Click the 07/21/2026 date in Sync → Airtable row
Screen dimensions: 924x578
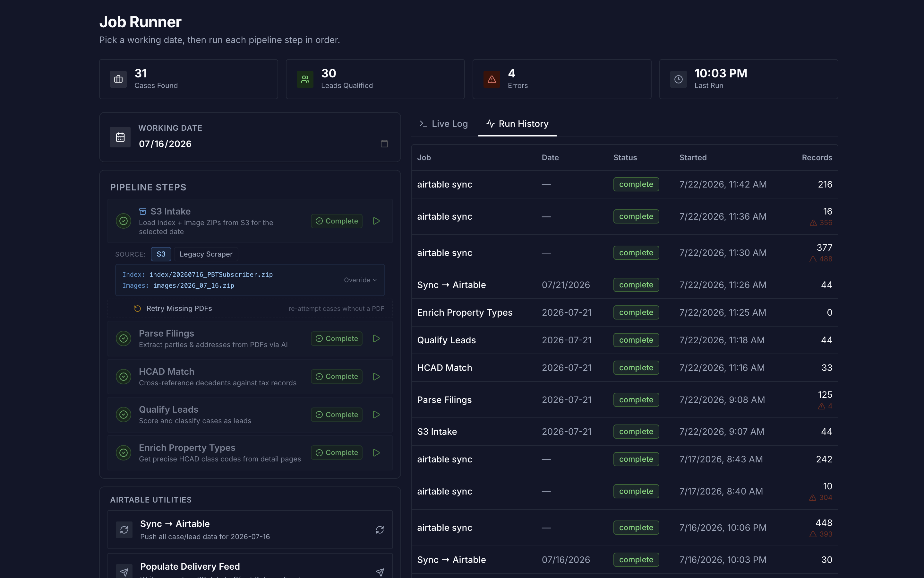[566, 285]
